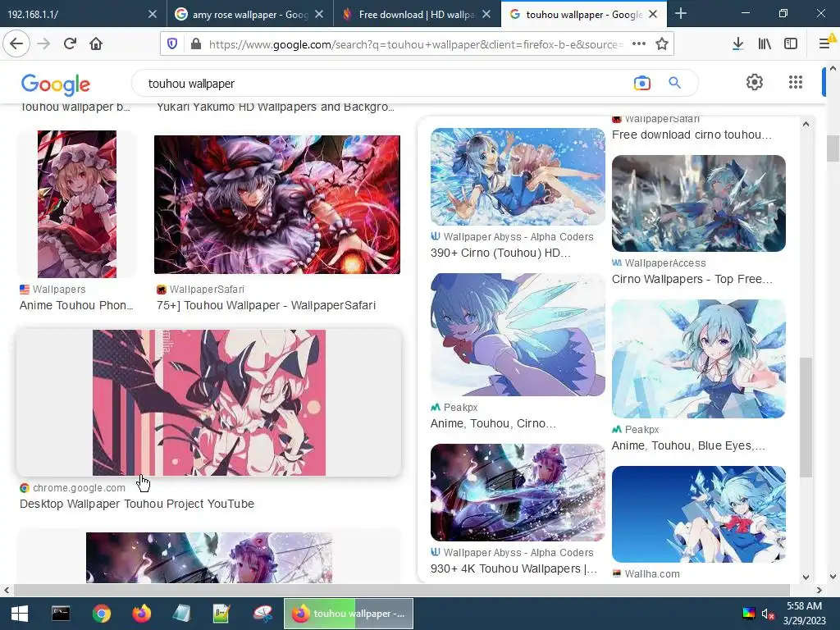Click the side panel scrollbar thumb
This screenshot has width=840, height=630.
point(806,418)
